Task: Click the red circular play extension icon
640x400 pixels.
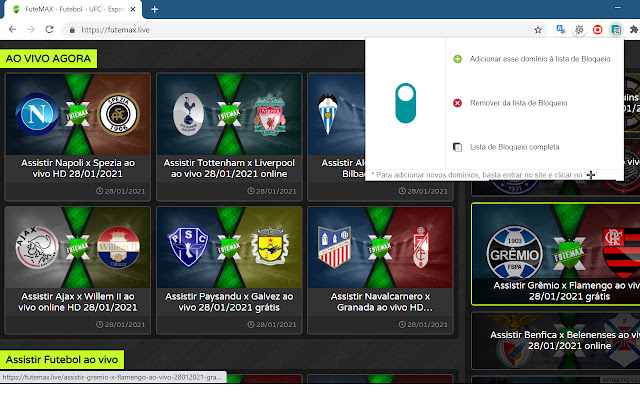Action: [x=598, y=29]
